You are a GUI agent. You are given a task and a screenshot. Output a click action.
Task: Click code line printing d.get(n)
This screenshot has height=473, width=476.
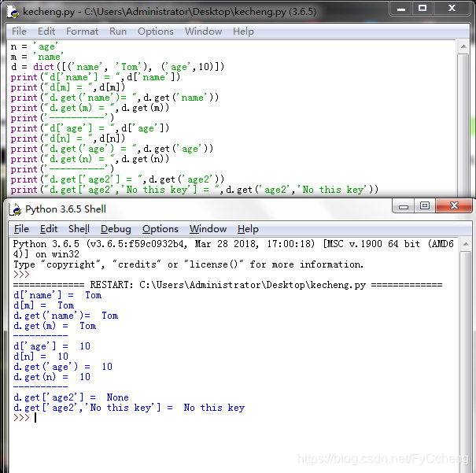coord(90,159)
